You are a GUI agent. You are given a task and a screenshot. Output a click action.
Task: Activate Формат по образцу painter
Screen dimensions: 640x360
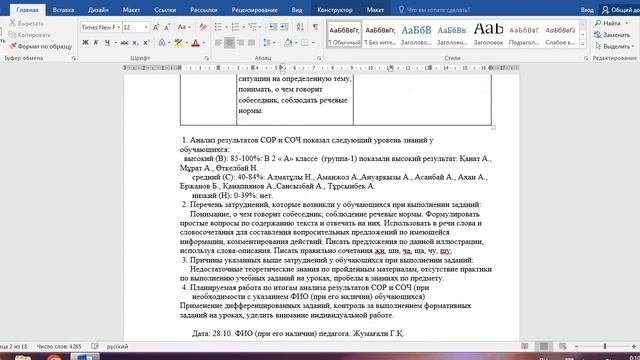pyautogui.click(x=40, y=46)
